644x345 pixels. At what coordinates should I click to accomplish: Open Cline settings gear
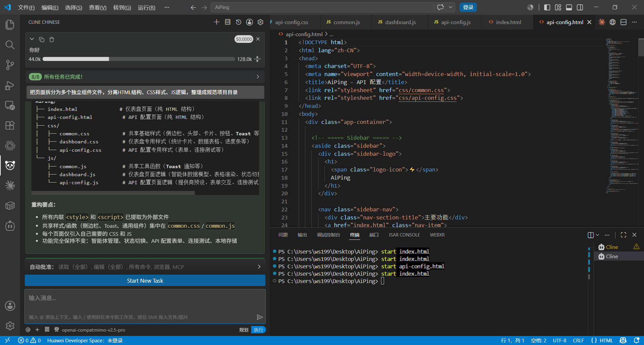(261, 22)
